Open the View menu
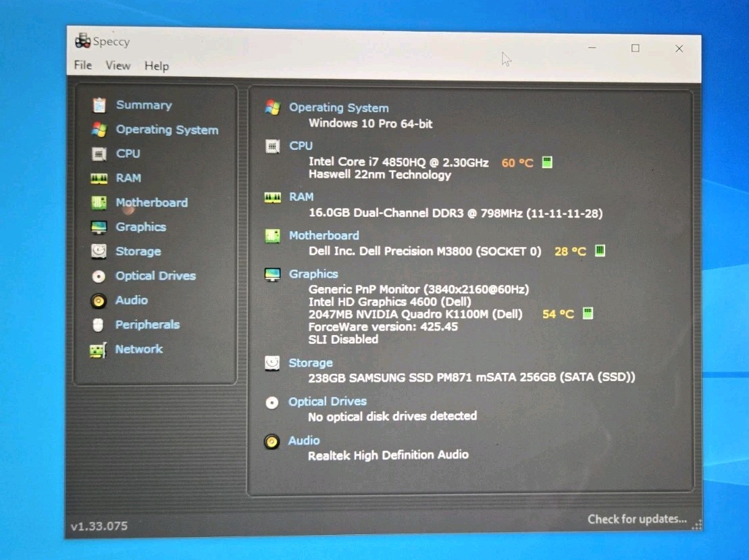Image resolution: width=749 pixels, height=560 pixels. [118, 66]
